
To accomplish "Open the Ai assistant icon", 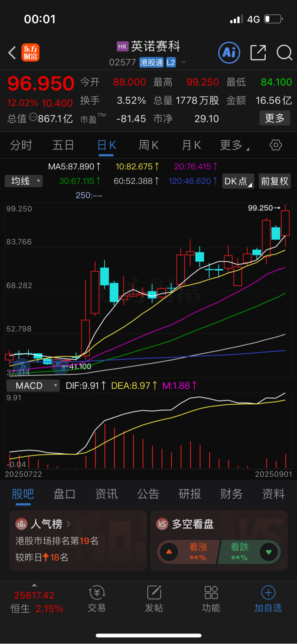I will (229, 53).
